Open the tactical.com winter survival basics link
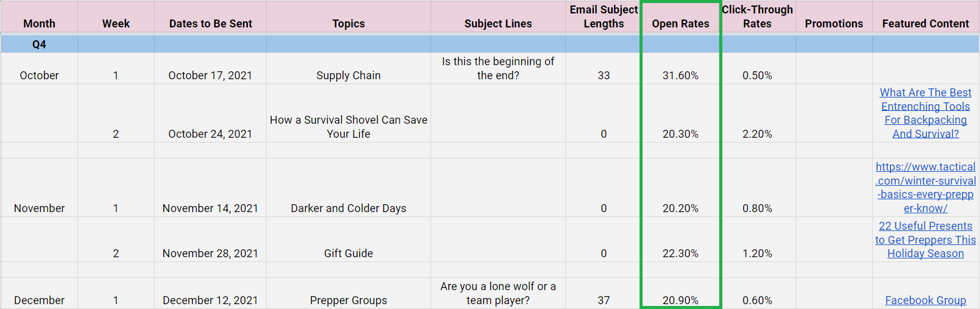This screenshot has height=309, width=980. click(925, 187)
